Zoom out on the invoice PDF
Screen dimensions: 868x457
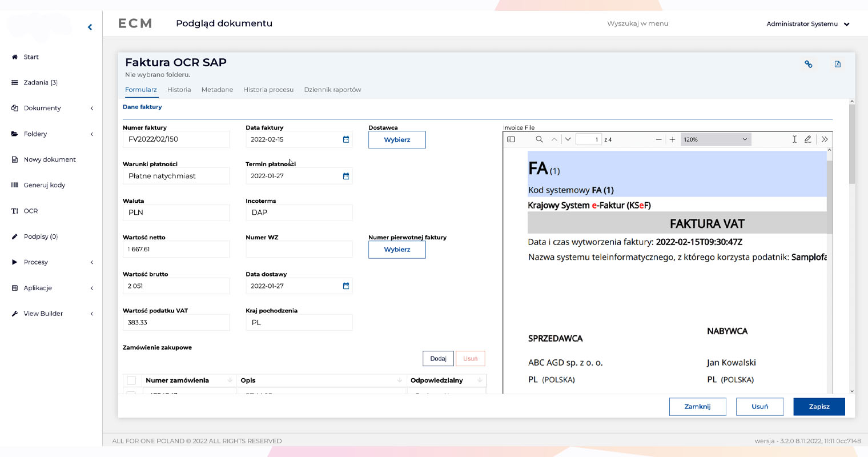click(x=658, y=139)
